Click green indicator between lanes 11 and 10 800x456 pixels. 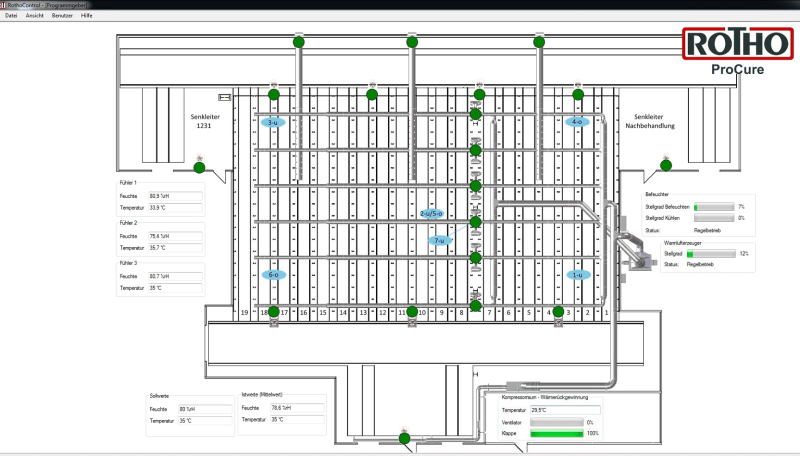click(412, 311)
